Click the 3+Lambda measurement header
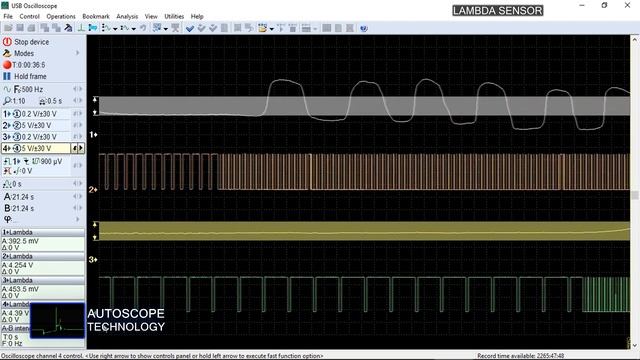Image resolution: width=640 pixels, height=360 pixels. tap(42, 280)
